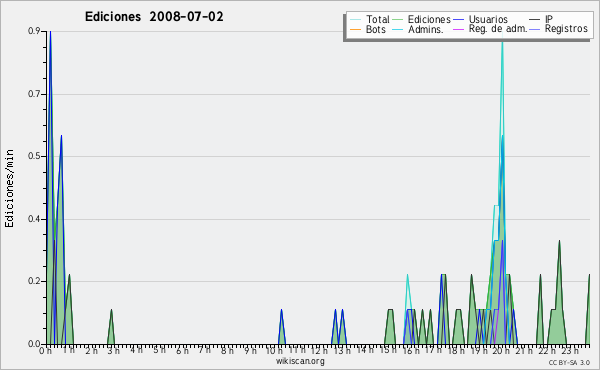Click the Reg. de adm. magenta legend line
The width and height of the screenshot is (600, 370).
pos(458,29)
